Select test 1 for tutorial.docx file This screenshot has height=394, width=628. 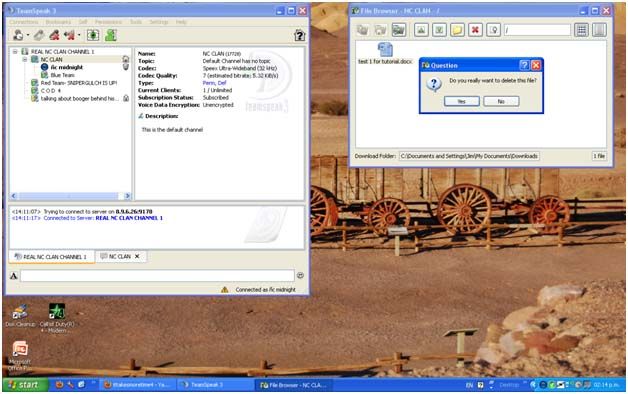pyautogui.click(x=385, y=54)
